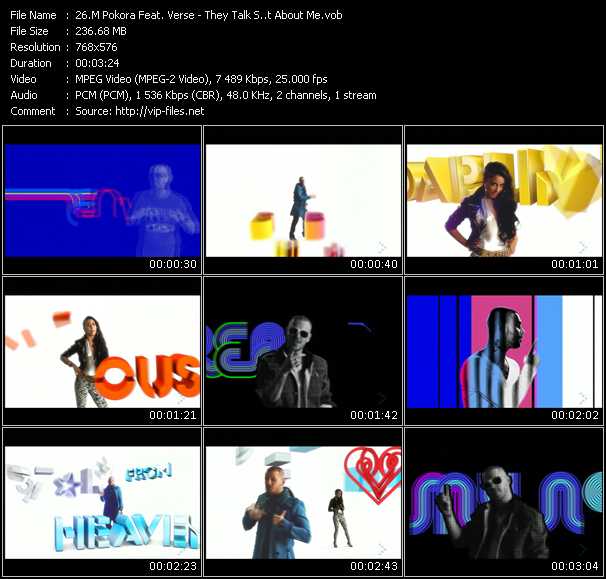Click the File Name field label

33,15
